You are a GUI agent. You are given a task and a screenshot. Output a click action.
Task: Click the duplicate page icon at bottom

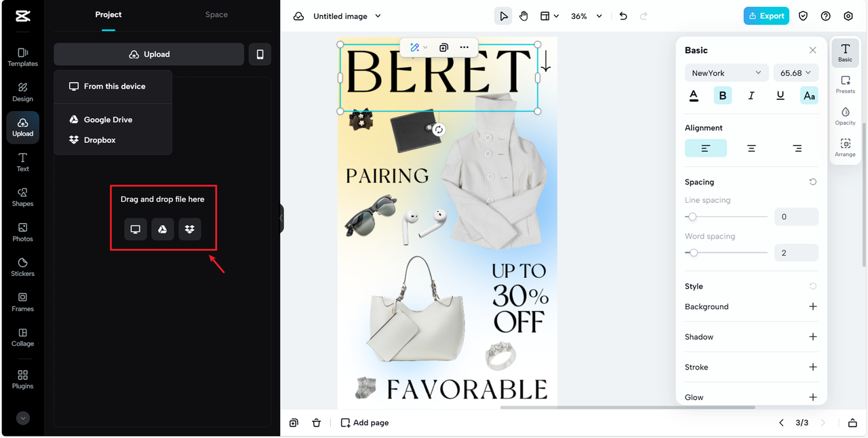coord(294,422)
